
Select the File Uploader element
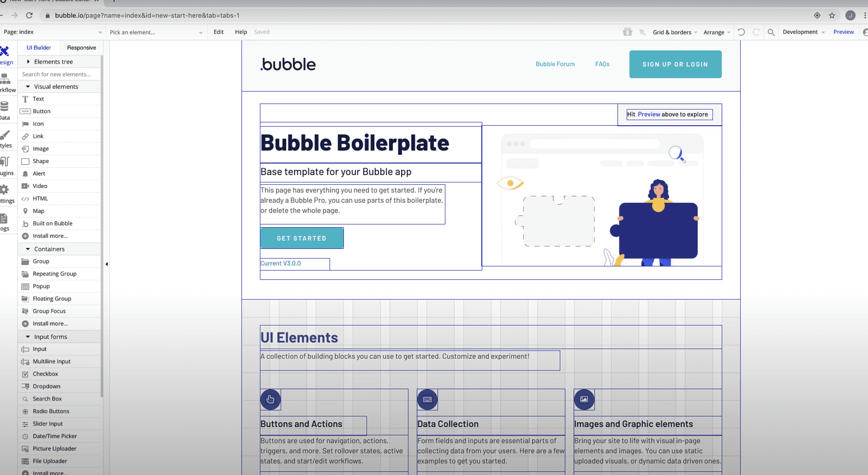click(x=59, y=461)
